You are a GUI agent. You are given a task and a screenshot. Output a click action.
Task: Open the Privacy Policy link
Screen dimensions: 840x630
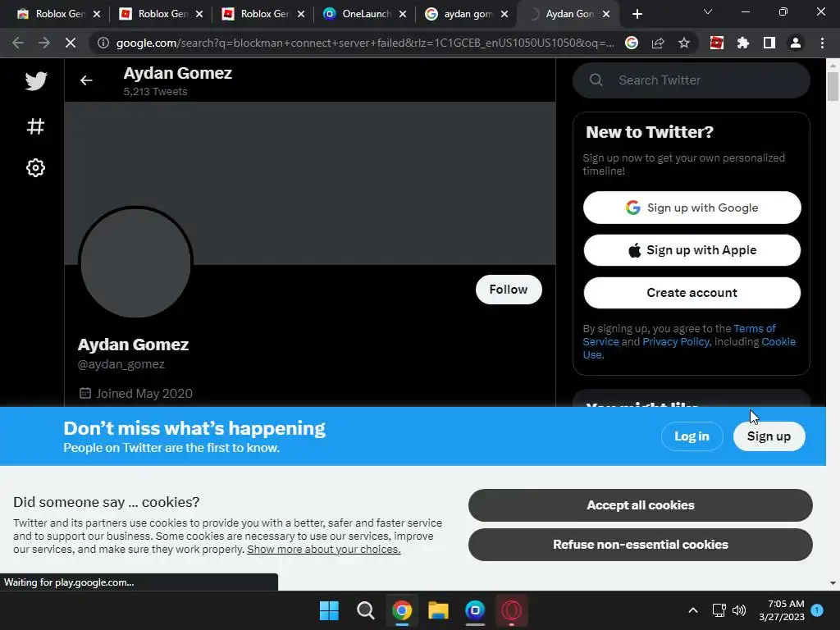676,342
